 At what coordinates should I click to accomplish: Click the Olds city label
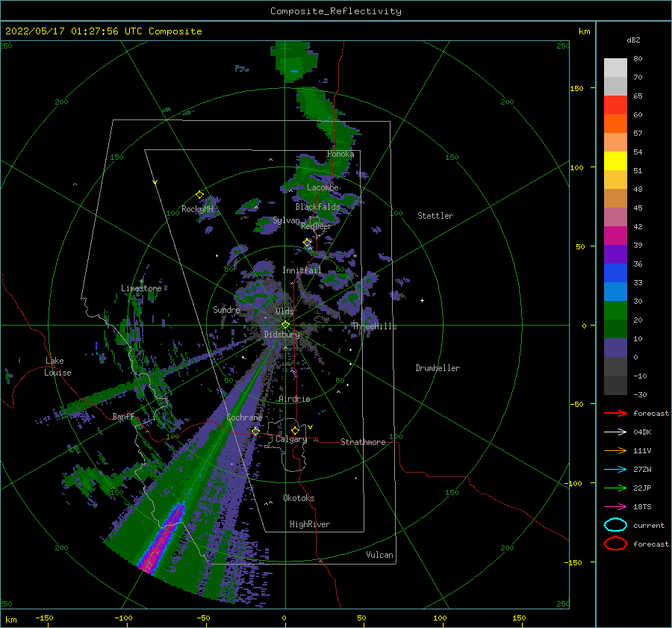click(x=284, y=311)
